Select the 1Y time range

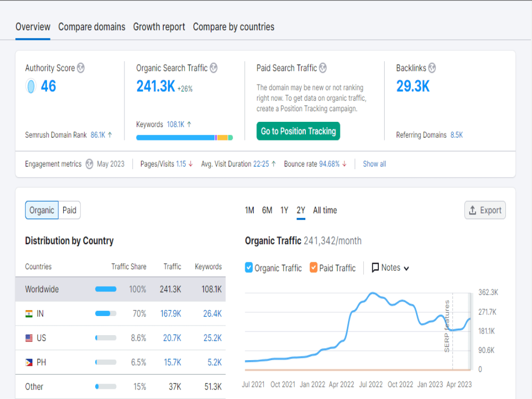point(284,210)
